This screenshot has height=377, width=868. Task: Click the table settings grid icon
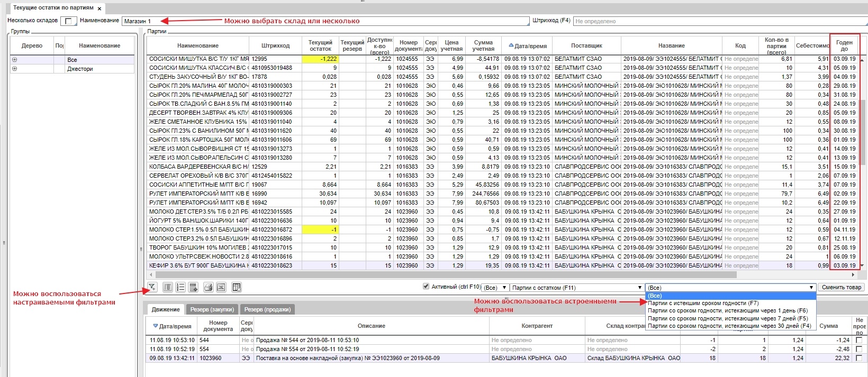(x=237, y=287)
